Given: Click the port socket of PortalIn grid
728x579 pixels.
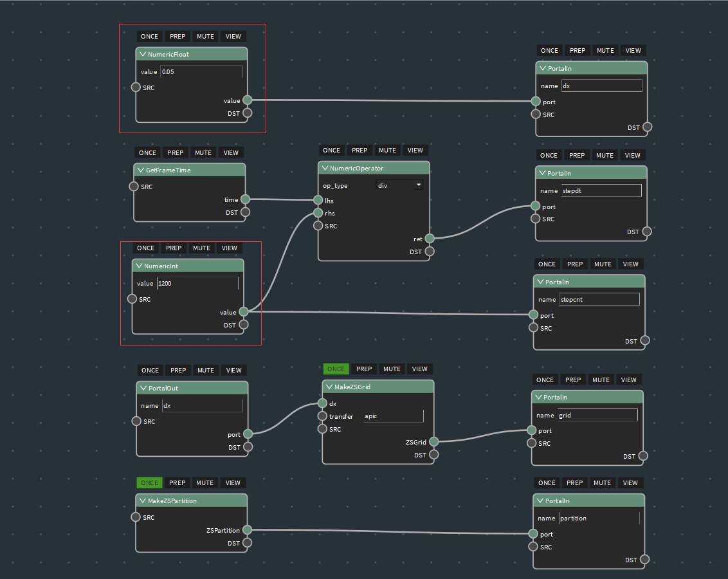Looking at the screenshot, I should 532,430.
